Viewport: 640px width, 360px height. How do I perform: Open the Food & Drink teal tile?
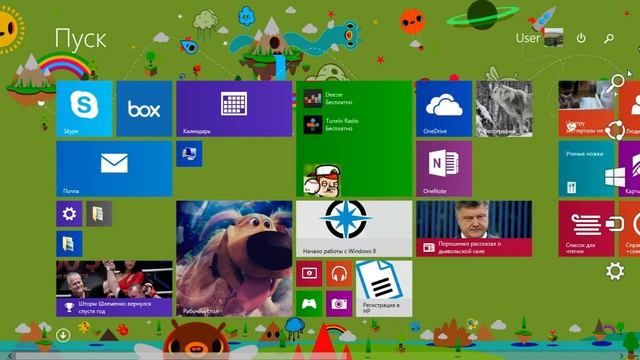point(586,169)
